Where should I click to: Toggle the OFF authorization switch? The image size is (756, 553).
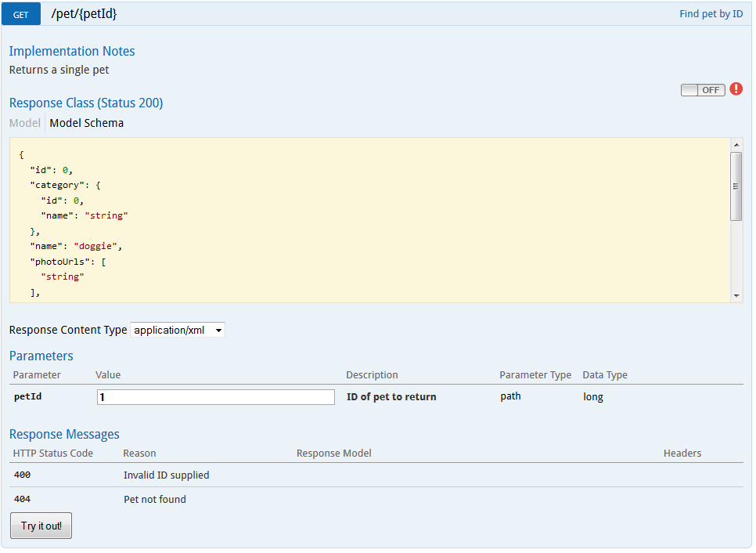702,90
